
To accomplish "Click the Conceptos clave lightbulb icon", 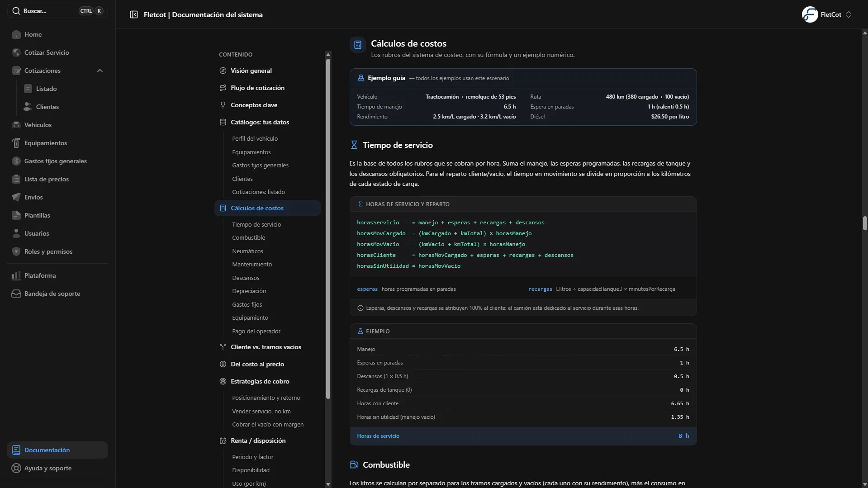I will point(223,105).
